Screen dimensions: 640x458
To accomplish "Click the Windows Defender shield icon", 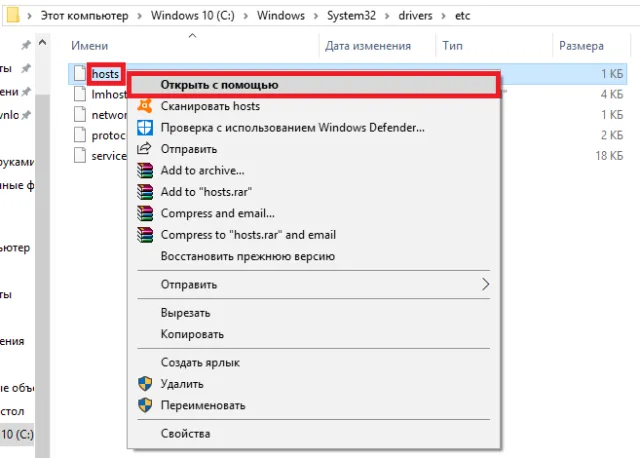I will 145,128.
